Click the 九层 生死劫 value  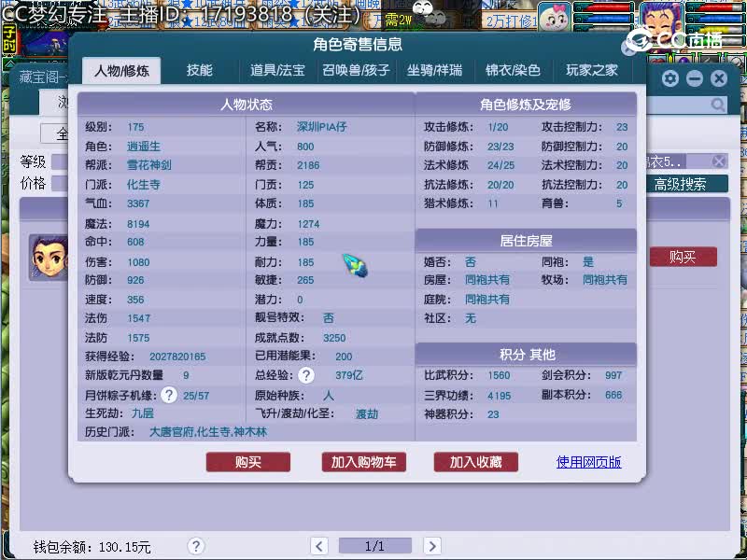tap(143, 413)
